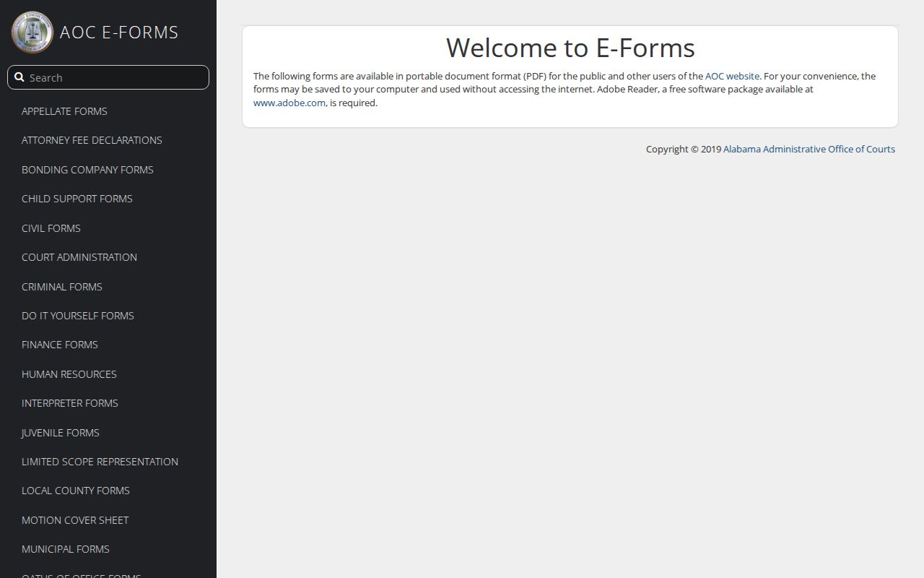
Task: Click the Welcome to E-Forms heading
Action: point(570,48)
